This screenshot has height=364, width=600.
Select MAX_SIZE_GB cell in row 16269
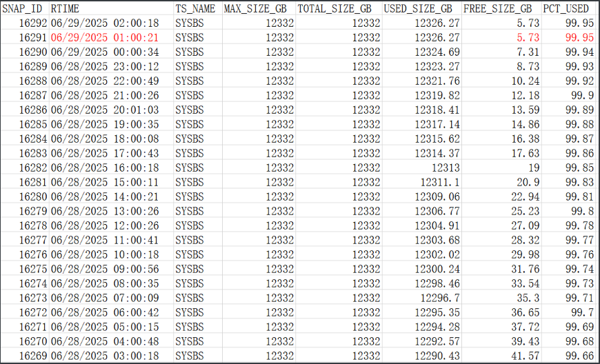280,356
